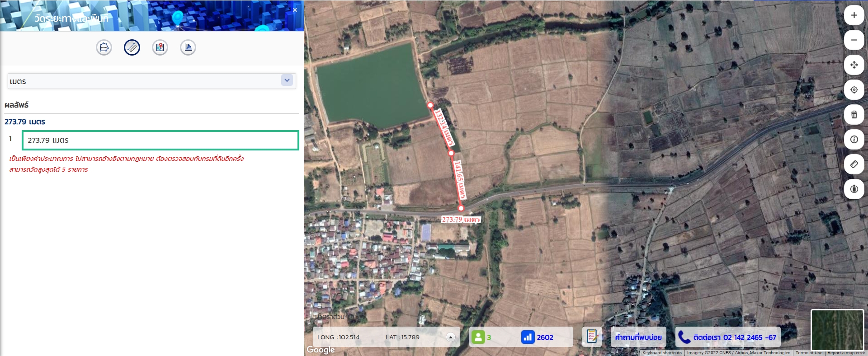The width and height of the screenshot is (868, 356).
Task: Zoom in on the map
Action: 854,15
